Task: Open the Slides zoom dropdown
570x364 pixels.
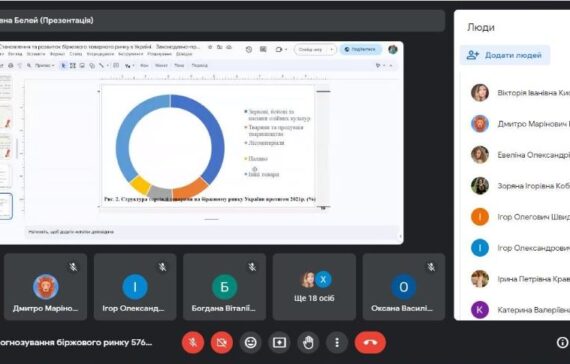Action: tap(45, 65)
